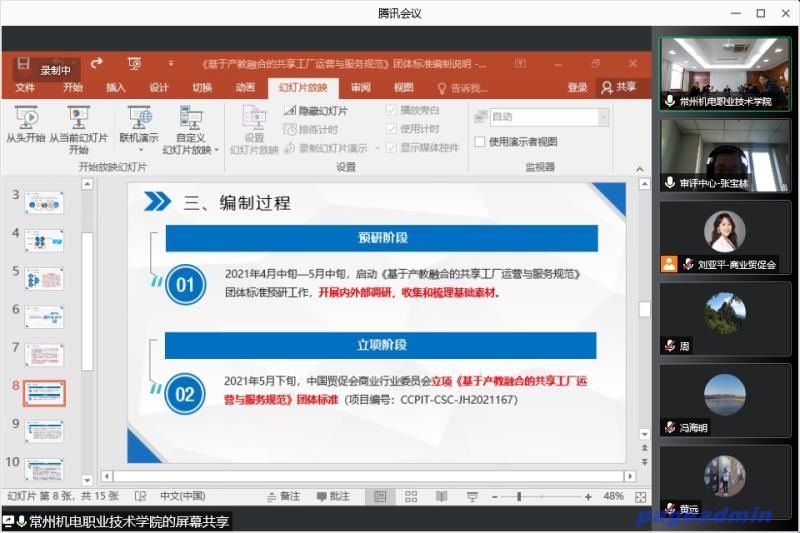Image resolution: width=800 pixels, height=533 pixels.
Task: Select slide 4 thumbnail
Action: click(x=44, y=241)
